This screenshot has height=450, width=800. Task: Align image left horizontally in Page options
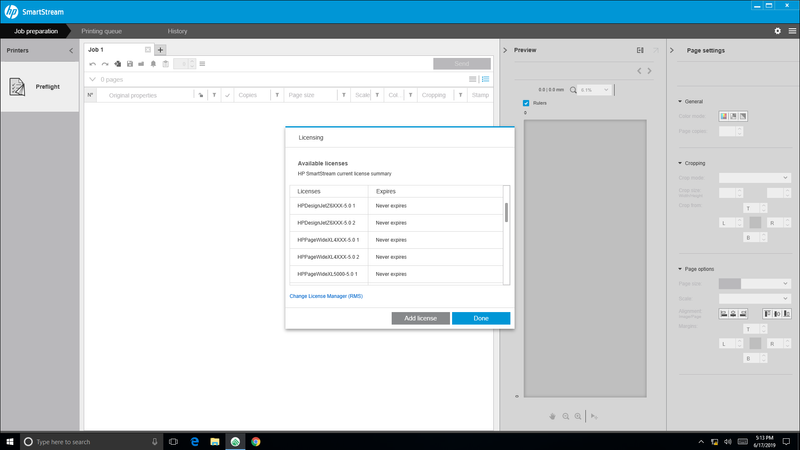click(x=723, y=313)
